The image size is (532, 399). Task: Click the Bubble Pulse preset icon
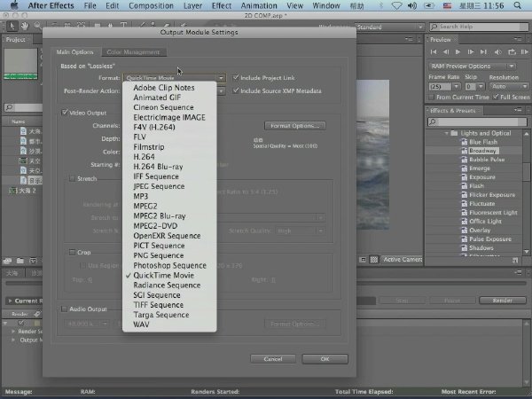pos(464,160)
